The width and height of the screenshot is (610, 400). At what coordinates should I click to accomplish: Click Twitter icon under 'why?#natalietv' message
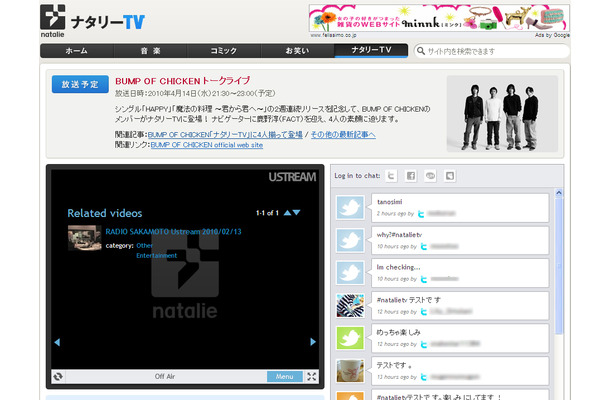[x=424, y=247]
